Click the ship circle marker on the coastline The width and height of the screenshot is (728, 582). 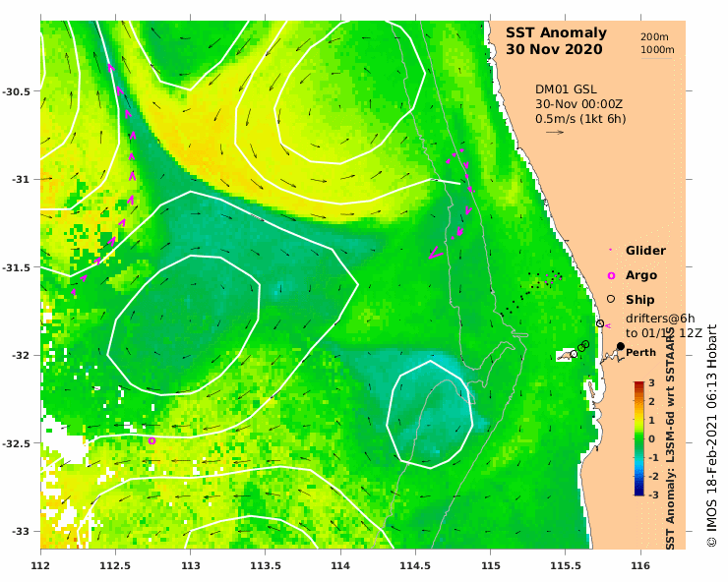coord(600,323)
